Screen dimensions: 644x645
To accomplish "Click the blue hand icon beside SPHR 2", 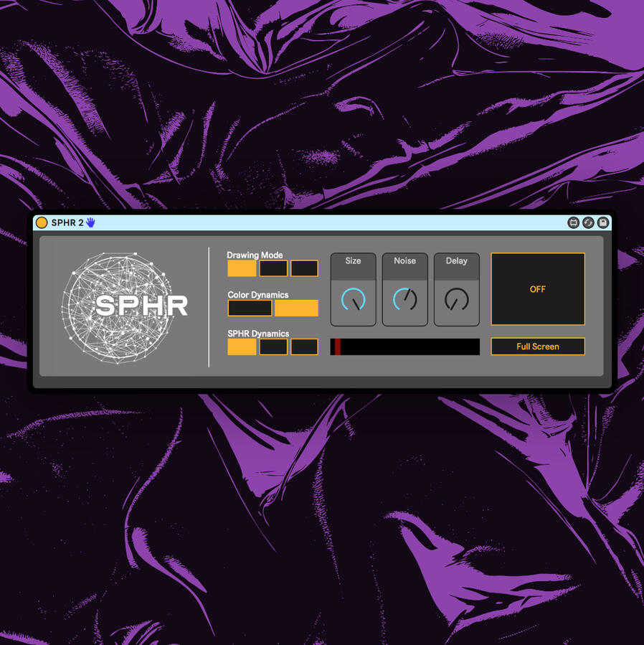I will click(90, 222).
